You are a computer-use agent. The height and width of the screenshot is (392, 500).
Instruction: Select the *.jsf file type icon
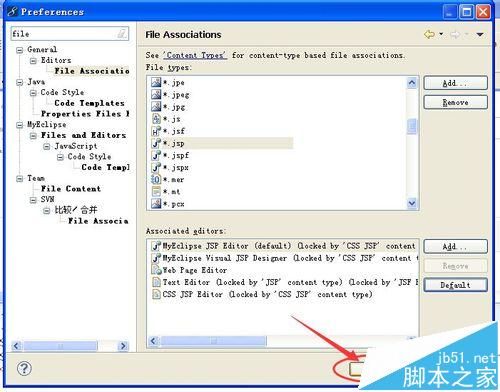pos(156,131)
